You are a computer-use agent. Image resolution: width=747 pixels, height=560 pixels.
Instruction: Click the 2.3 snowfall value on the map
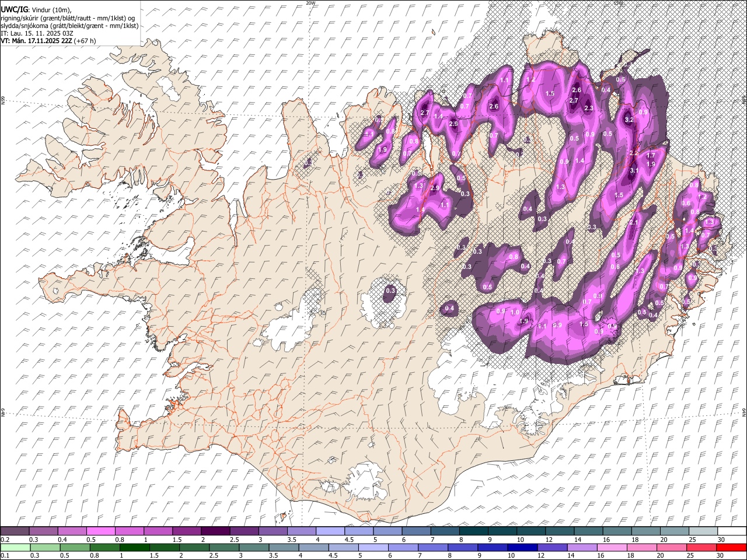[x=589, y=108]
